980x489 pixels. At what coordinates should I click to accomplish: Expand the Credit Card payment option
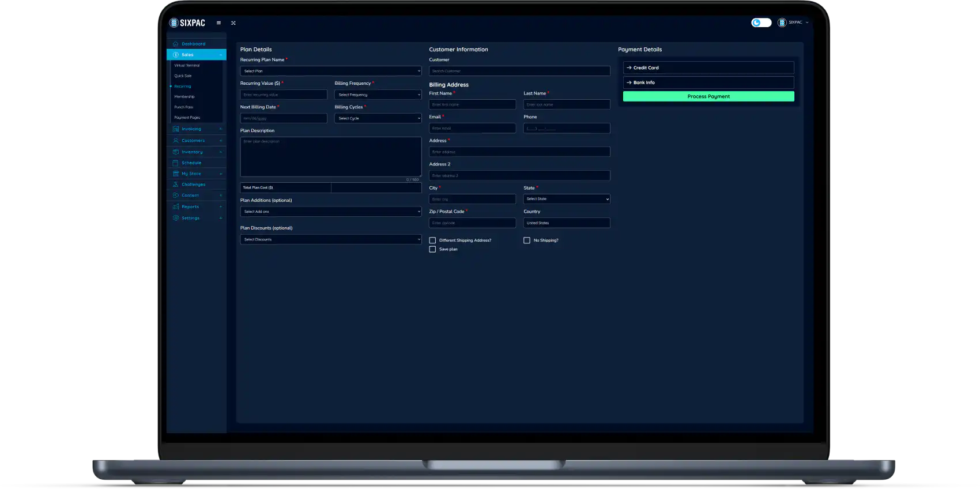click(708, 67)
